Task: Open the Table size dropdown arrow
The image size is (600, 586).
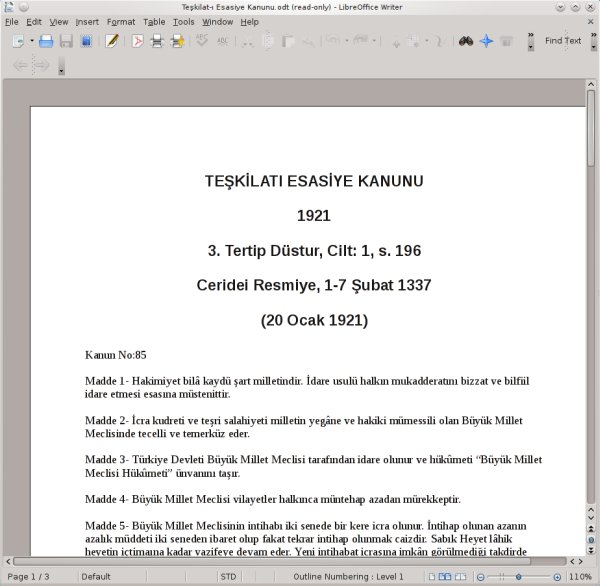Action: point(427,41)
